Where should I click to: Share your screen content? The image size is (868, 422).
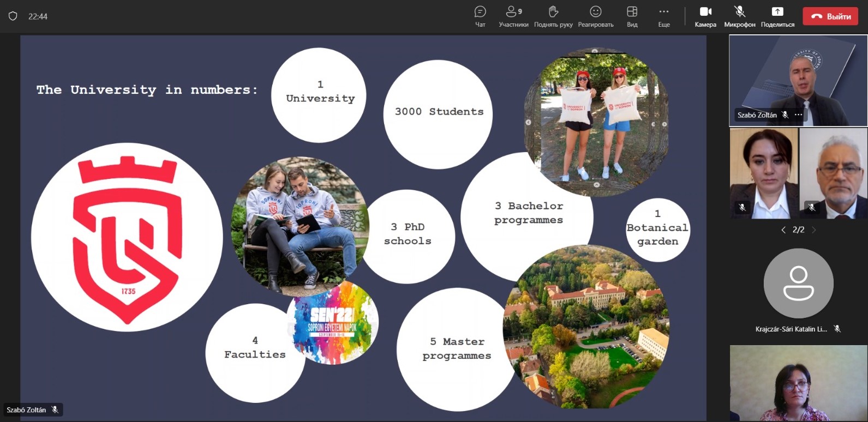(x=777, y=16)
